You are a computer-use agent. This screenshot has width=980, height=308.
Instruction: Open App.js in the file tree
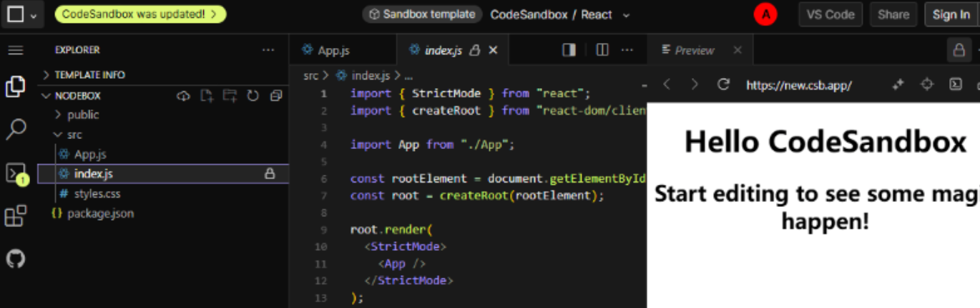coord(90,154)
